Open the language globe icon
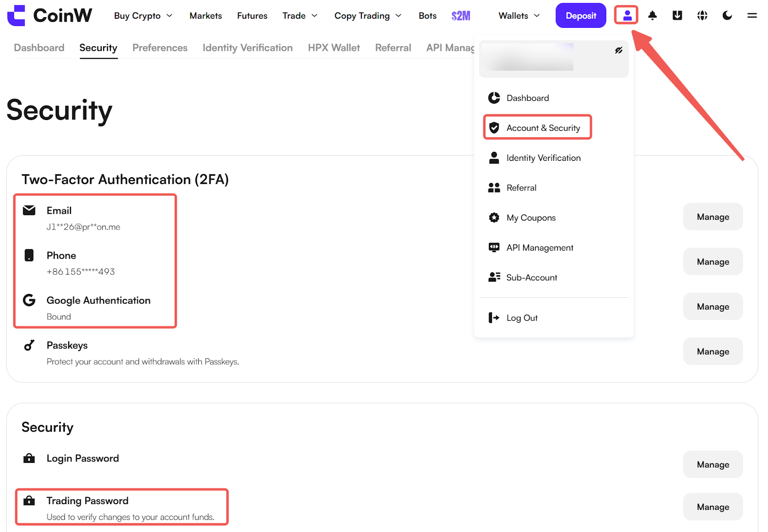This screenshot has width=768, height=532. 702,15
